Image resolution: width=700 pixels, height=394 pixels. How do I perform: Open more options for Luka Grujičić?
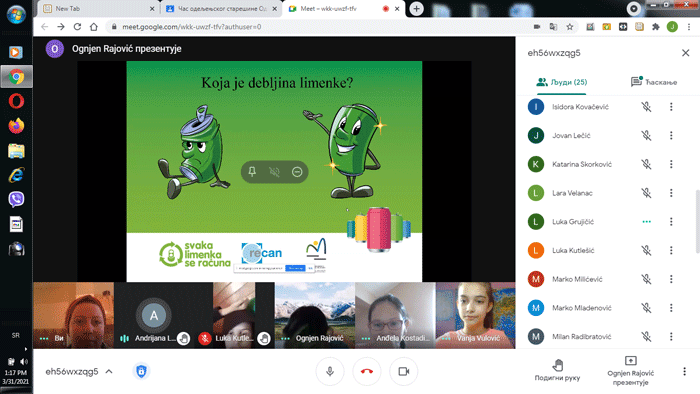coord(671,222)
